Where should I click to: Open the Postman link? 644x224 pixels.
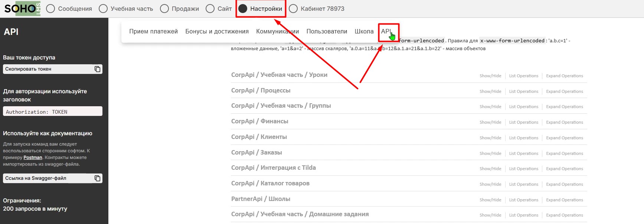coord(33,158)
